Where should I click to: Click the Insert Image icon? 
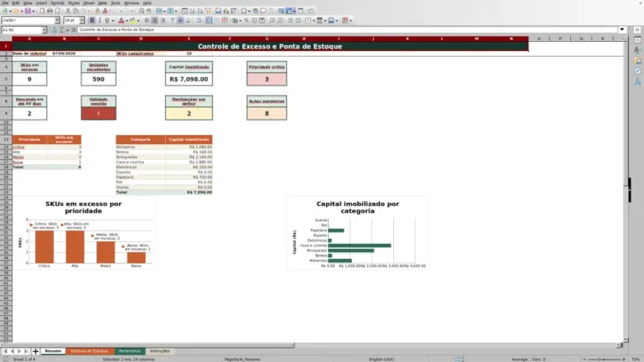[218, 11]
